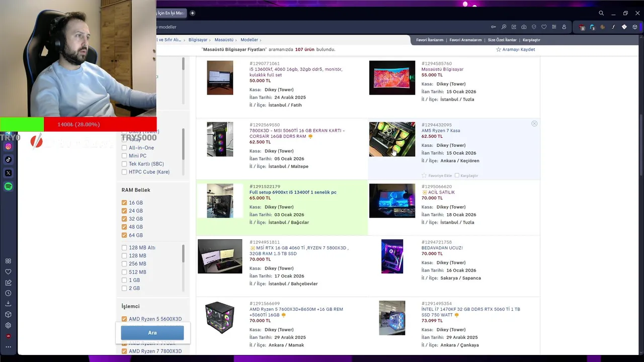Viewport: 644px width, 362px height.
Task: Open Spotify from the browser sidebar
Action: pyautogui.click(x=9, y=187)
